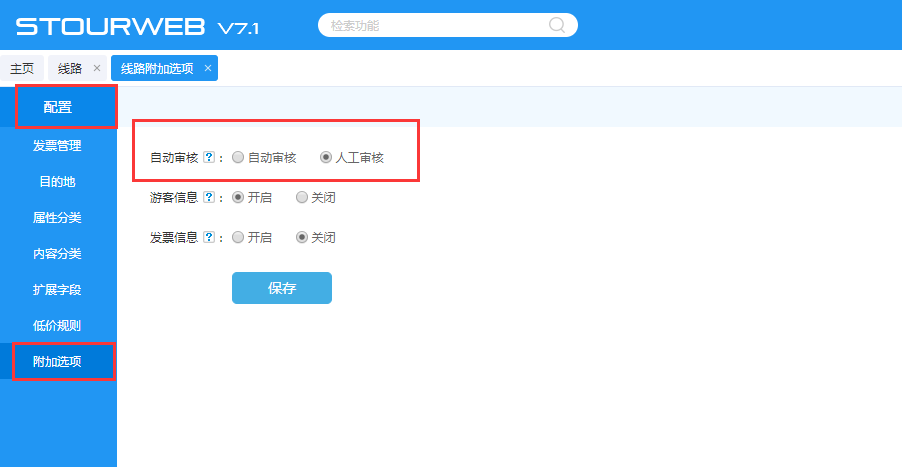Open 低价规则 in the sidebar
This screenshot has height=467, width=902.
[x=57, y=325]
